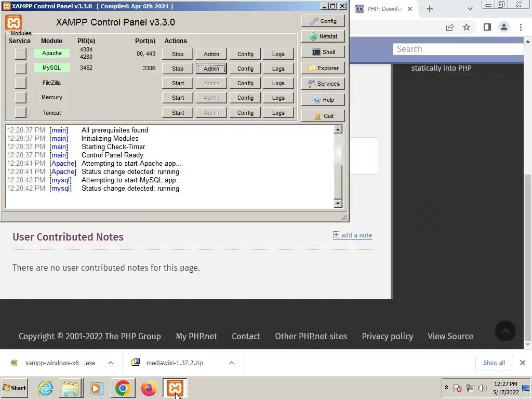Viewport: 532px width, 399px height.
Task: Open Apache Admin page
Action: 211,54
